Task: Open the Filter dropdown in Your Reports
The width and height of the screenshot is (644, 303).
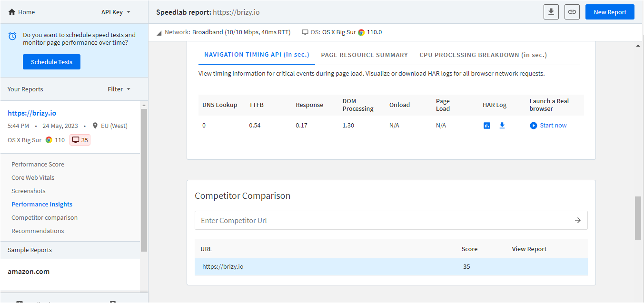Action: [119, 89]
